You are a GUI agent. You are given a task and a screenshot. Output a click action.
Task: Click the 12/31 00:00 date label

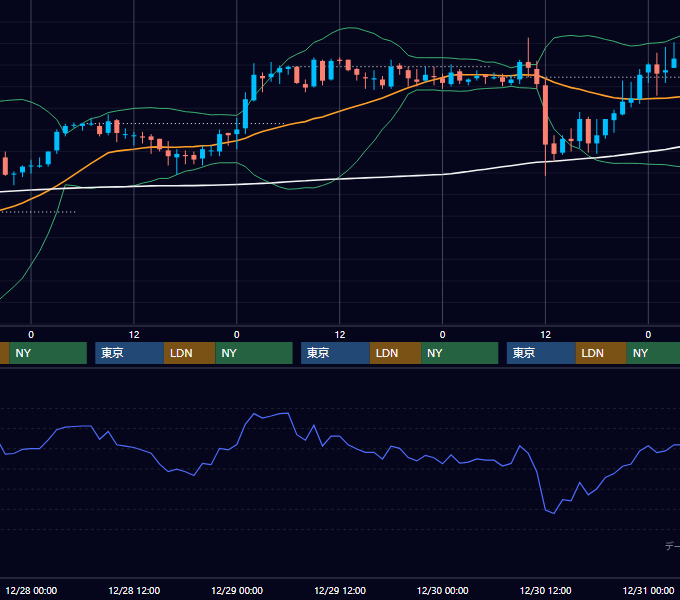[648, 590]
